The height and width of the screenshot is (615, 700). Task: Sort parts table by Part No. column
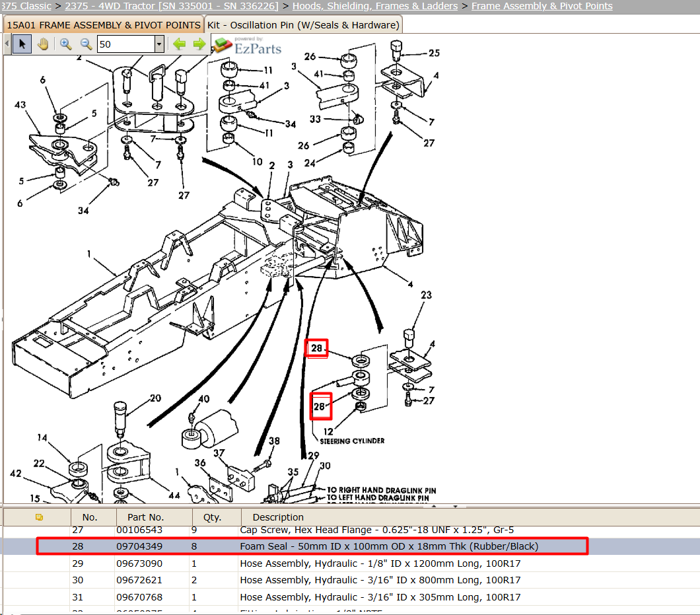[x=145, y=517]
